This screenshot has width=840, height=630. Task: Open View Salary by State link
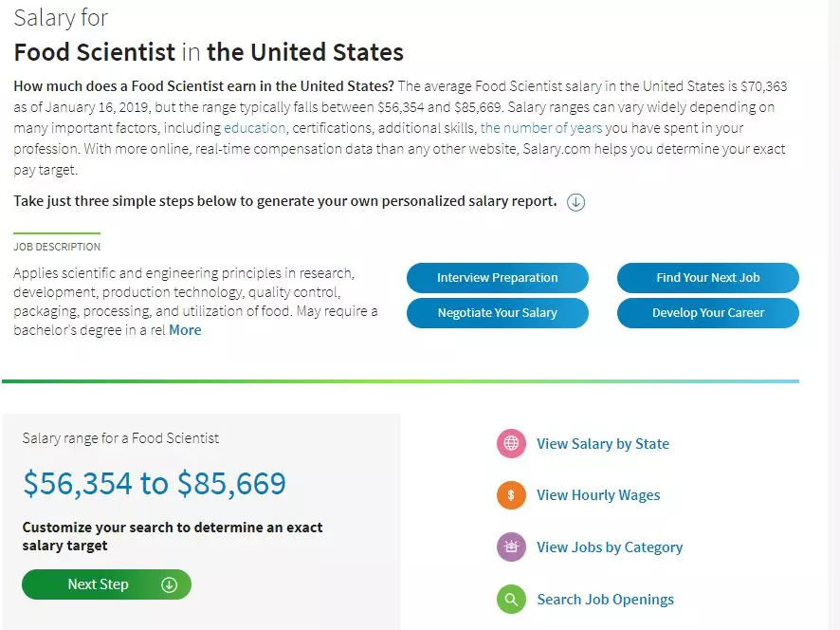click(x=603, y=443)
